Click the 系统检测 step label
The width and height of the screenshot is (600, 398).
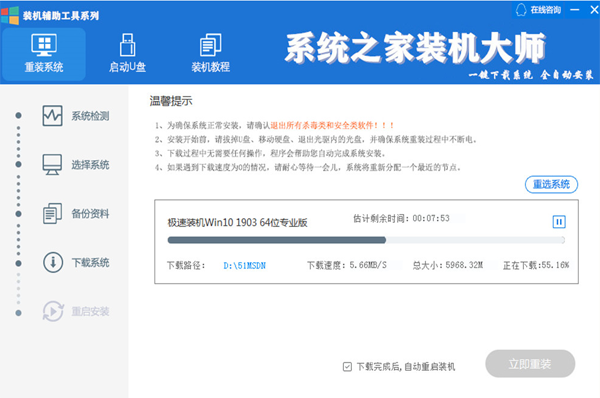pos(90,116)
